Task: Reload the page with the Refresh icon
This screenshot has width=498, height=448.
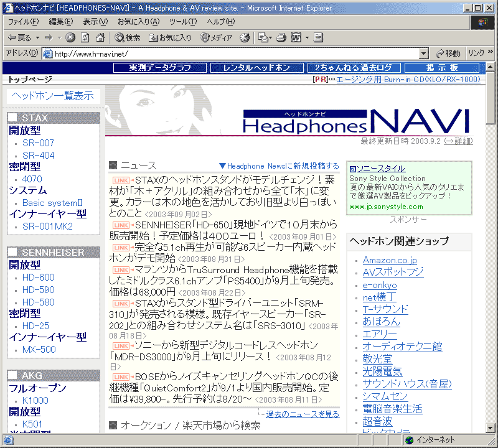Action: (85, 38)
